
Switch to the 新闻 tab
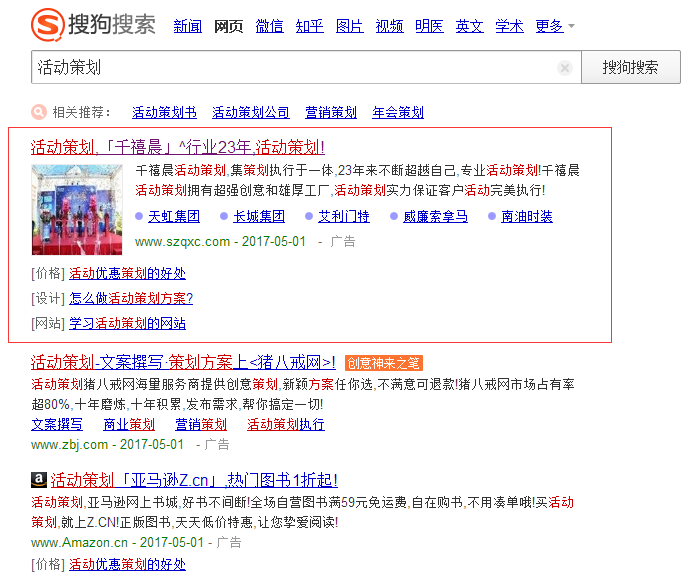187,26
